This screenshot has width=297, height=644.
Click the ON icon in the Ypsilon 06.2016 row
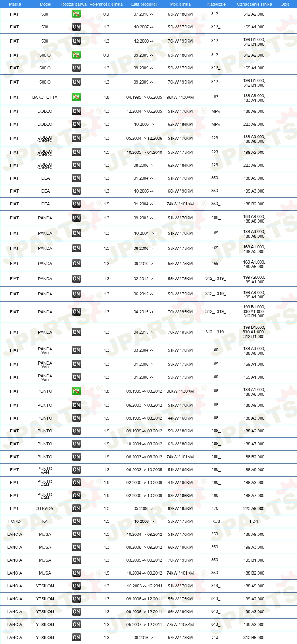[76, 638]
